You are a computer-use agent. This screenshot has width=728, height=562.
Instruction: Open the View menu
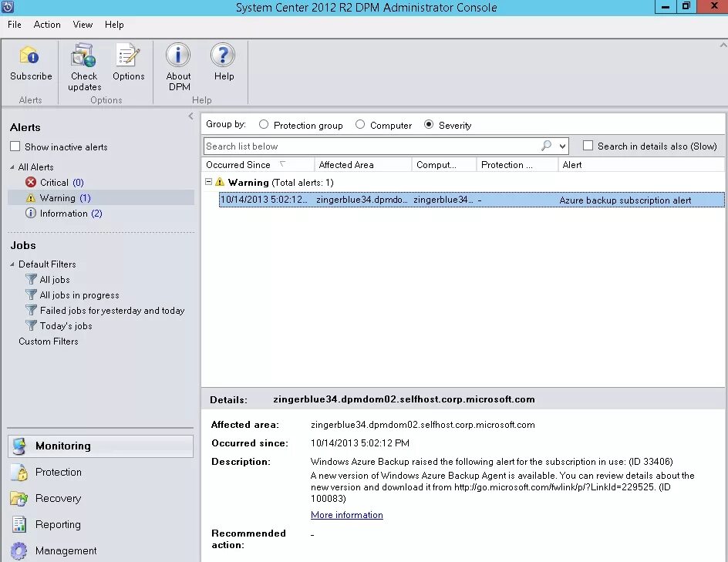coord(83,25)
